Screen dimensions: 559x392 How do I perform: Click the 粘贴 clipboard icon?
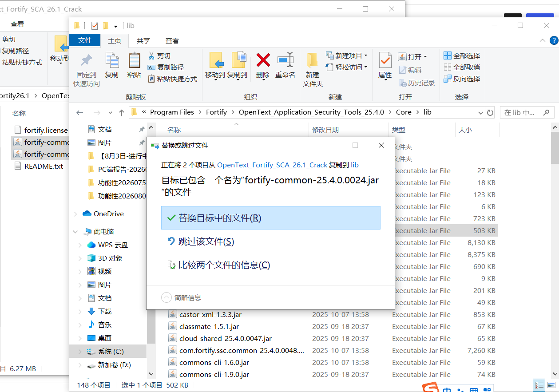click(134, 60)
